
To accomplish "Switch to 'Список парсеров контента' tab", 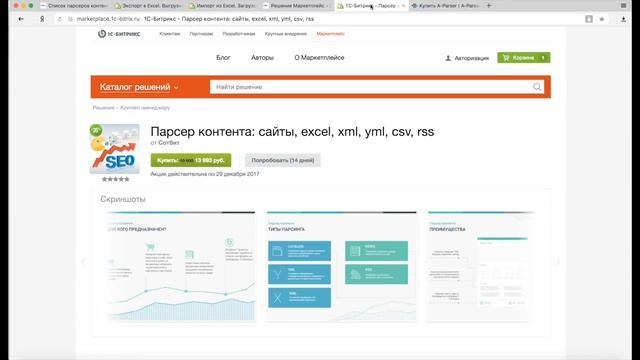I will pyautogui.click(x=74, y=6).
